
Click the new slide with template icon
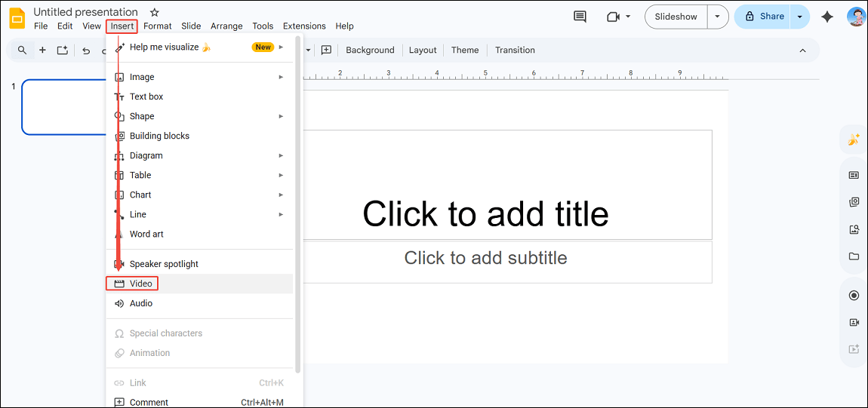[x=63, y=51]
